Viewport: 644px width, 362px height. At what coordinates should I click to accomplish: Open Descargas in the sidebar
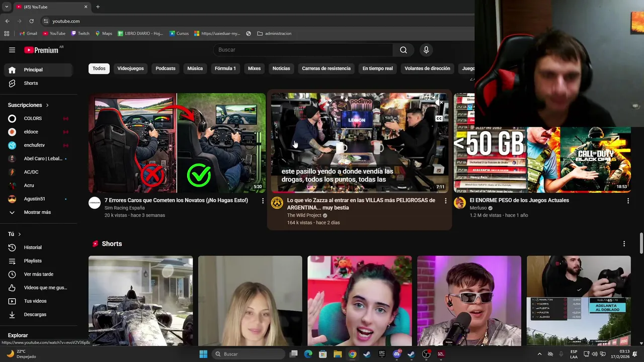click(x=39, y=314)
